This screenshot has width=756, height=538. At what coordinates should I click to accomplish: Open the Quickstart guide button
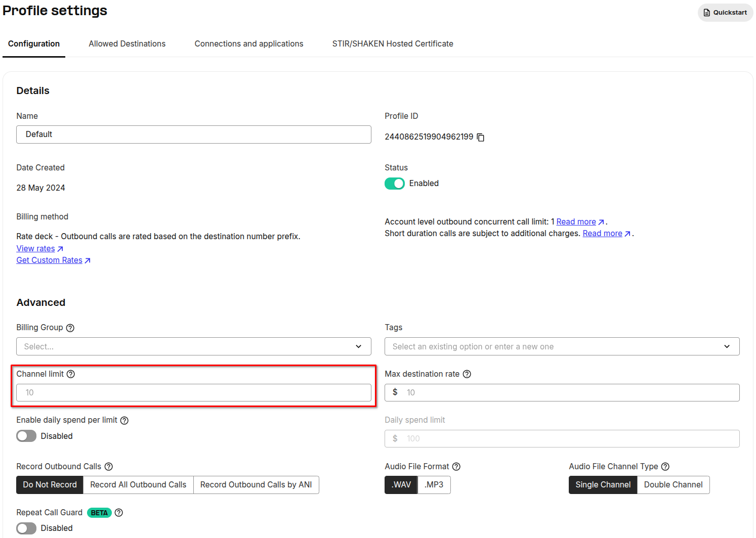click(x=725, y=13)
